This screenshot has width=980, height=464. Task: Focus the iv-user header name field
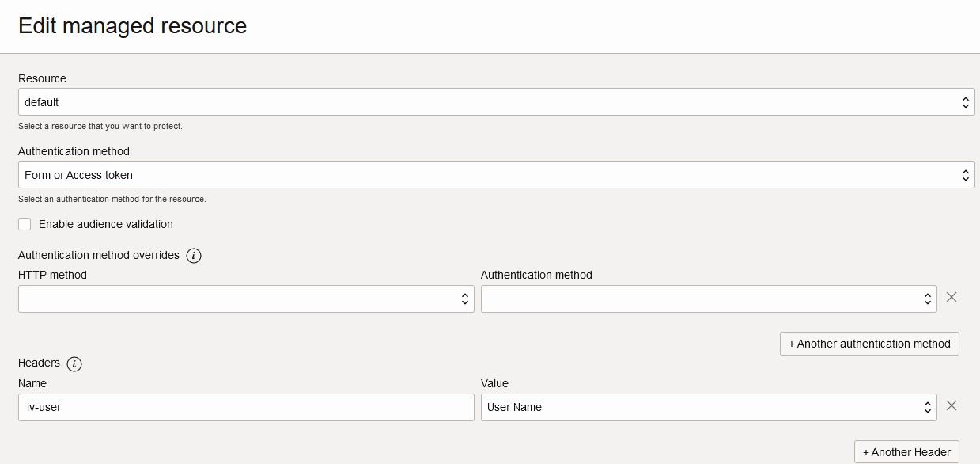(x=246, y=408)
